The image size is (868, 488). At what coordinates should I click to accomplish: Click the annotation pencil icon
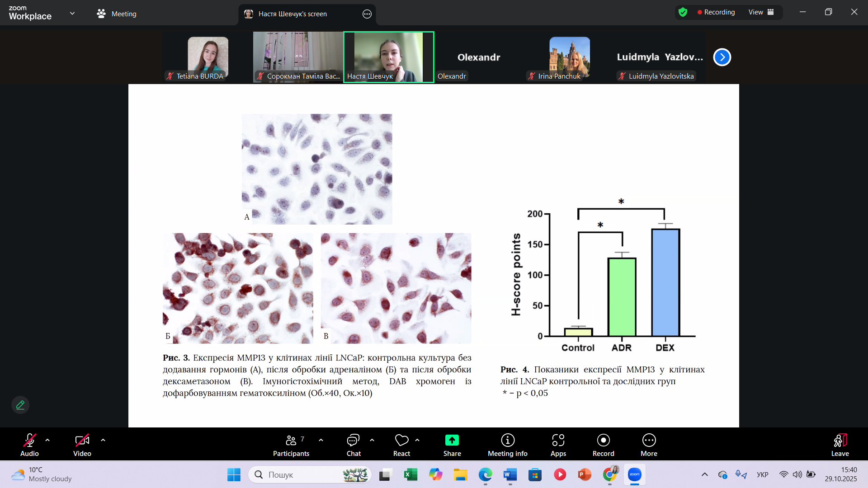[x=20, y=405]
